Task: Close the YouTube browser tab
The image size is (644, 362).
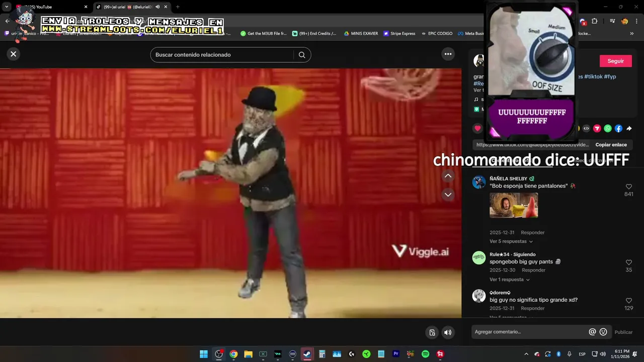Action: pos(86,7)
